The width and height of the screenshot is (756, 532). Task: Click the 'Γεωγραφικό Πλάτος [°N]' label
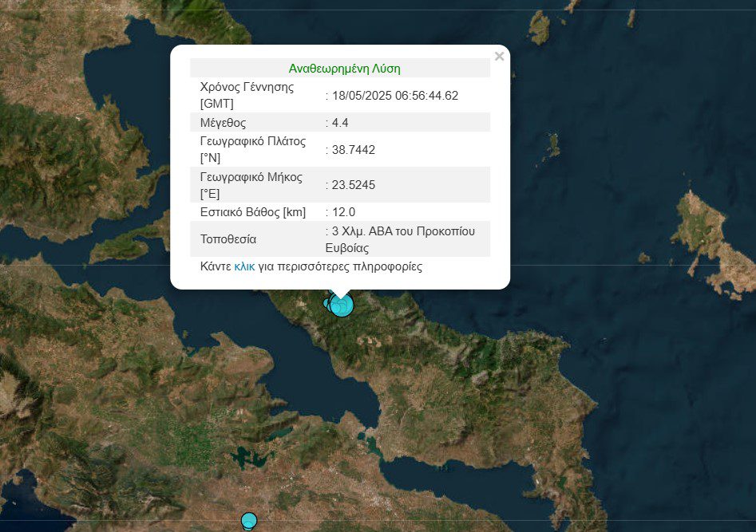tap(253, 149)
